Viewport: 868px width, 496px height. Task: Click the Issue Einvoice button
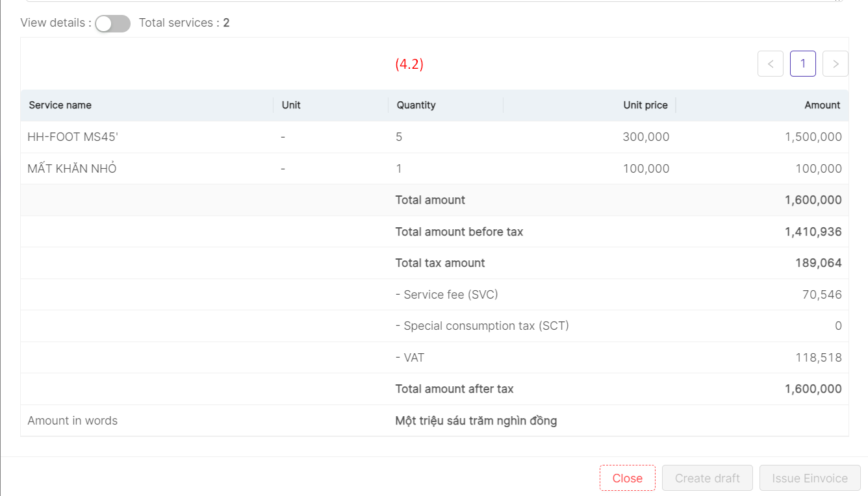[x=810, y=478]
